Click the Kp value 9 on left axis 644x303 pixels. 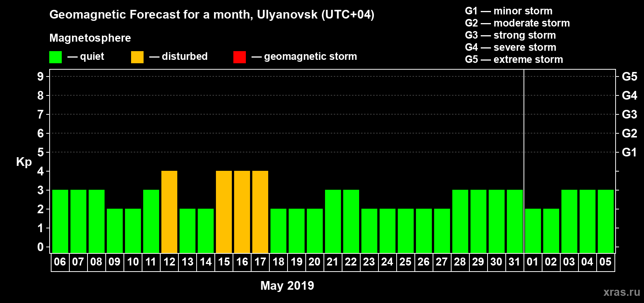point(41,77)
